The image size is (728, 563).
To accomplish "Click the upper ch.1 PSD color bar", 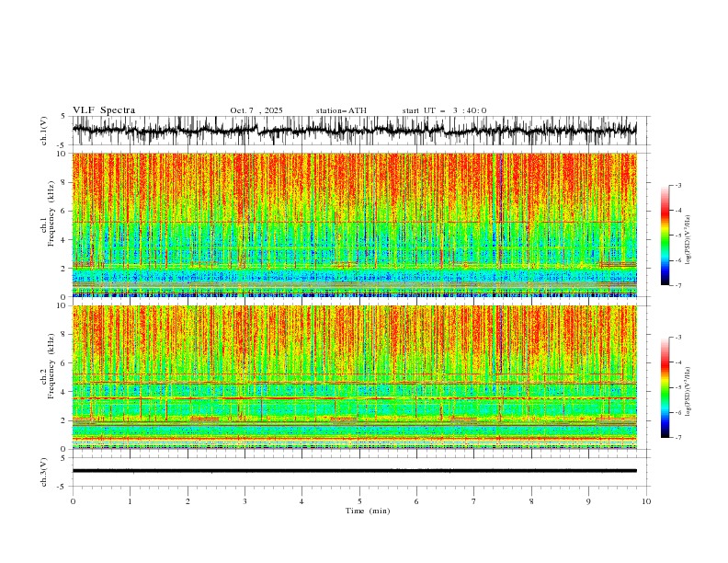I will point(665,236).
